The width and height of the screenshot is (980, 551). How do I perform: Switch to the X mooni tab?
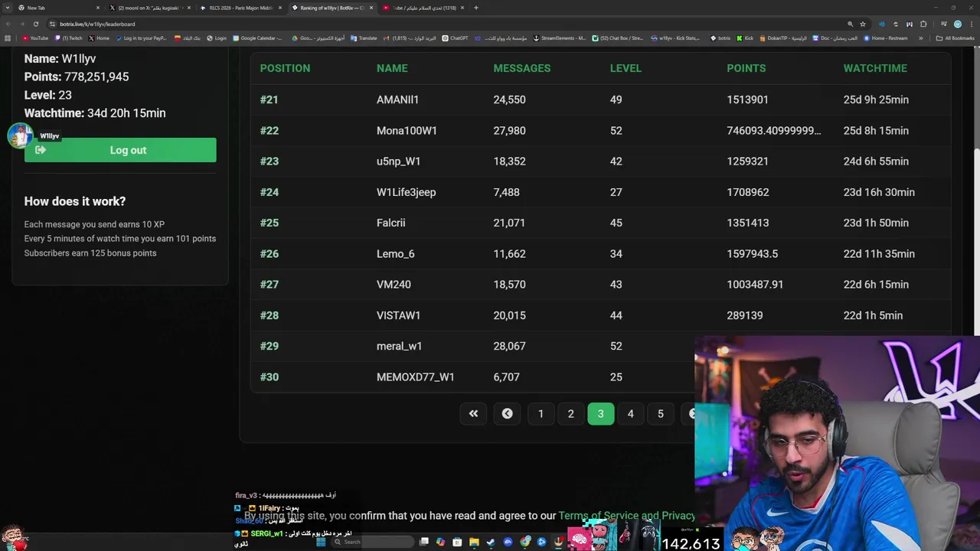pos(150,8)
